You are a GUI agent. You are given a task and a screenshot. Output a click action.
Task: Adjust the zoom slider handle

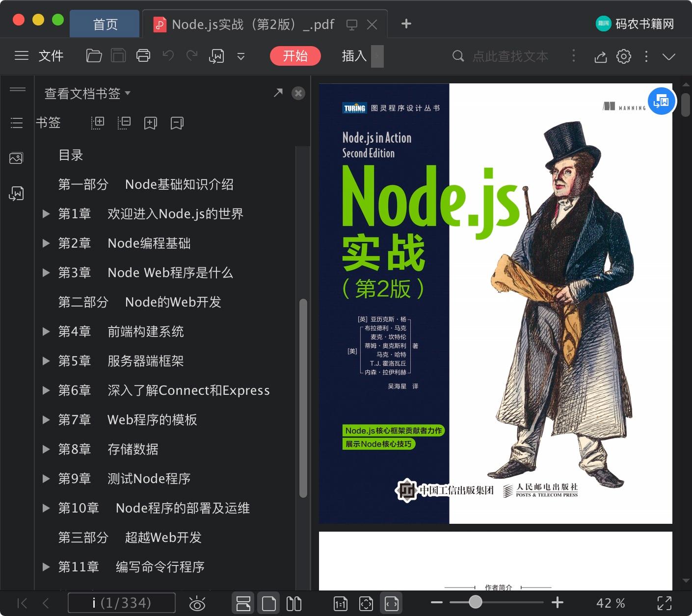(475, 602)
